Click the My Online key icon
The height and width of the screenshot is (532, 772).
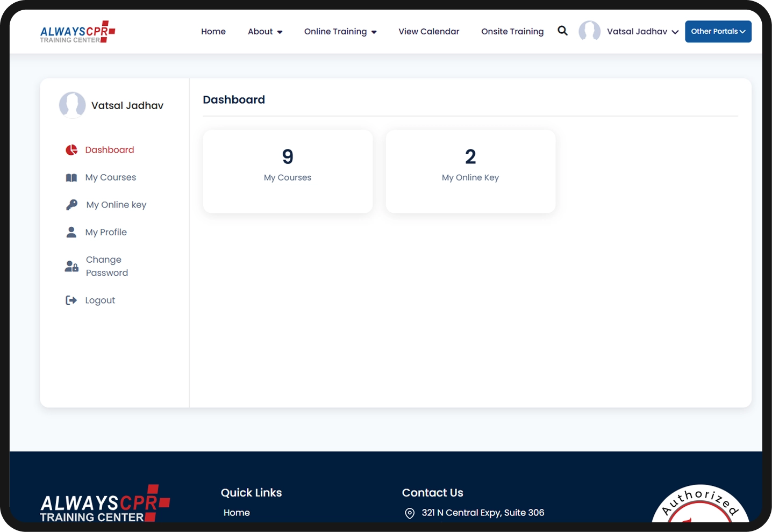click(72, 205)
